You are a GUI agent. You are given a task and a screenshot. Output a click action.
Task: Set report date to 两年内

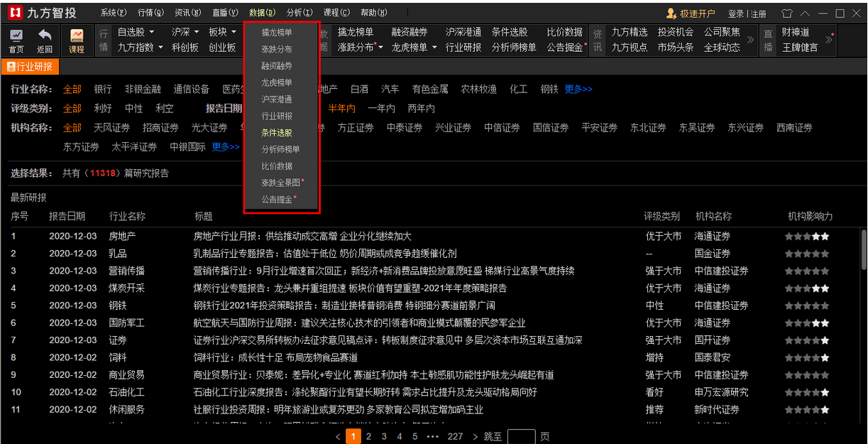(421, 109)
